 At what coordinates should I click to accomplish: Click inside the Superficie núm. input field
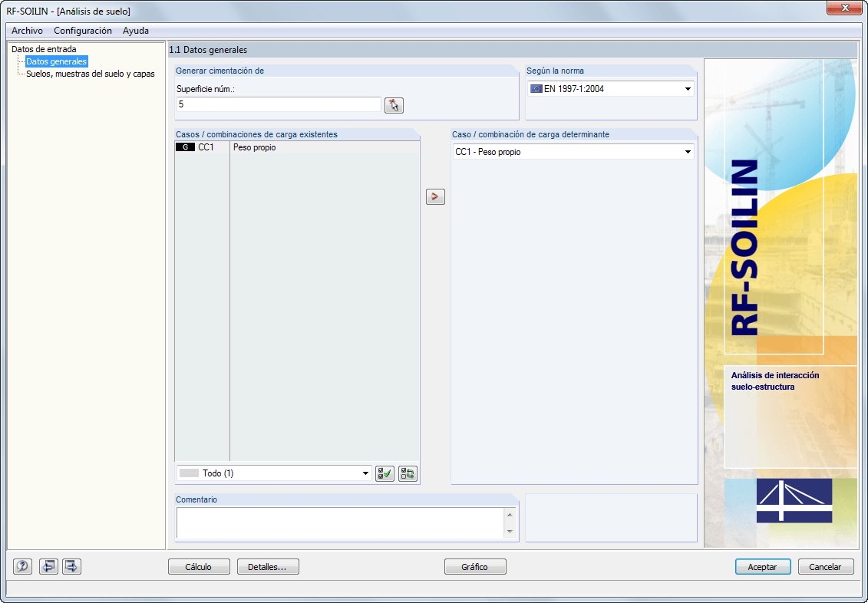tap(276, 104)
